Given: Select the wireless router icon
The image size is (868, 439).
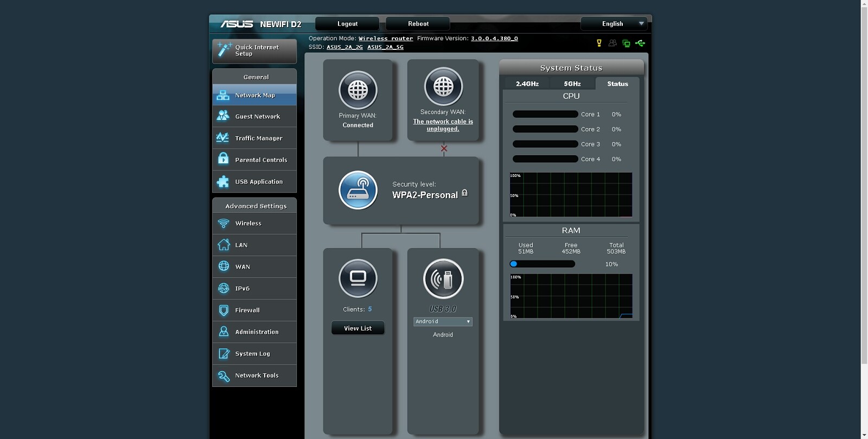Looking at the screenshot, I should [x=358, y=190].
